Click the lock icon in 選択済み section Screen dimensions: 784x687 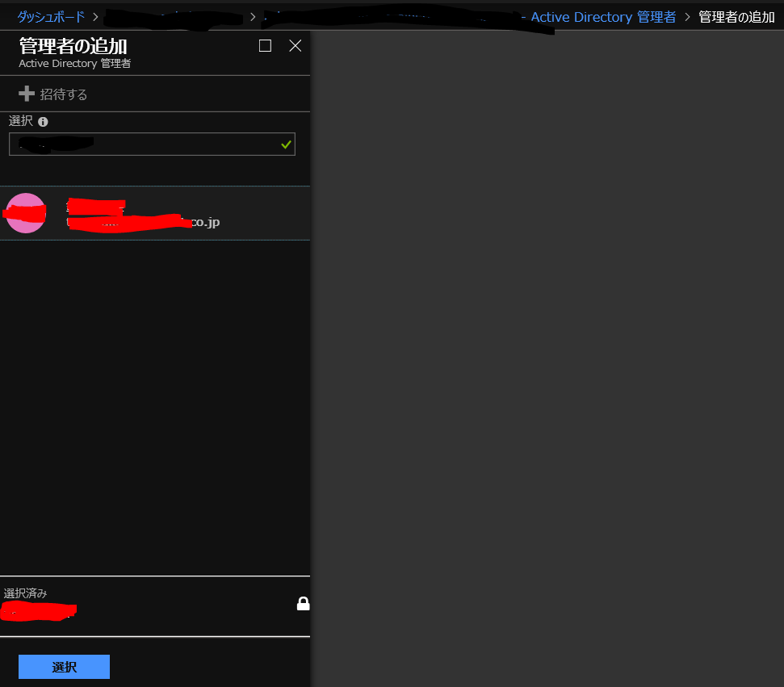(303, 604)
